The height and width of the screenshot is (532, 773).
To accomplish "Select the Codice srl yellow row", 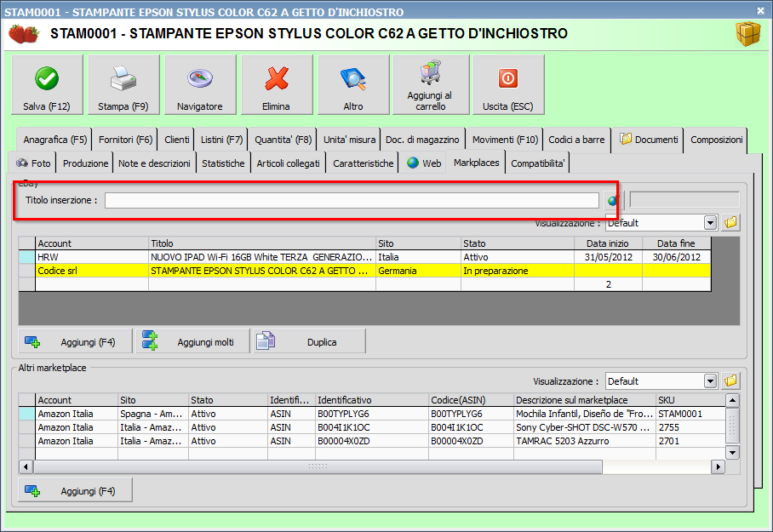I will pyautogui.click(x=365, y=271).
